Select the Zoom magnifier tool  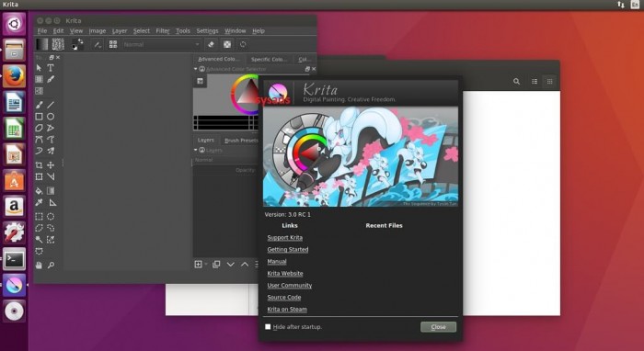click(51, 265)
